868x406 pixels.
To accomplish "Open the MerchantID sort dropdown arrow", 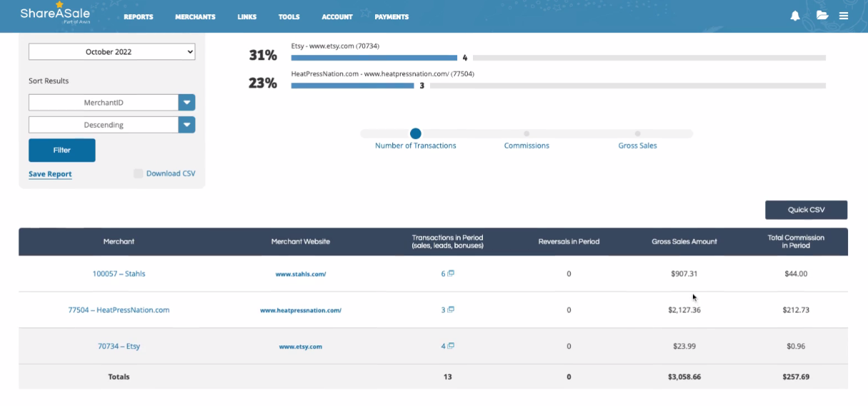I will 186,103.
